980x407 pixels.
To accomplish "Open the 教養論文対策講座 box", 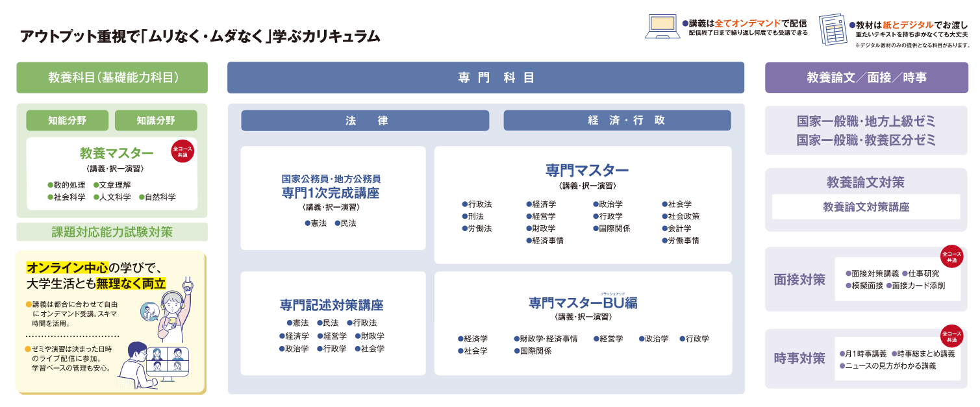I will [x=866, y=207].
